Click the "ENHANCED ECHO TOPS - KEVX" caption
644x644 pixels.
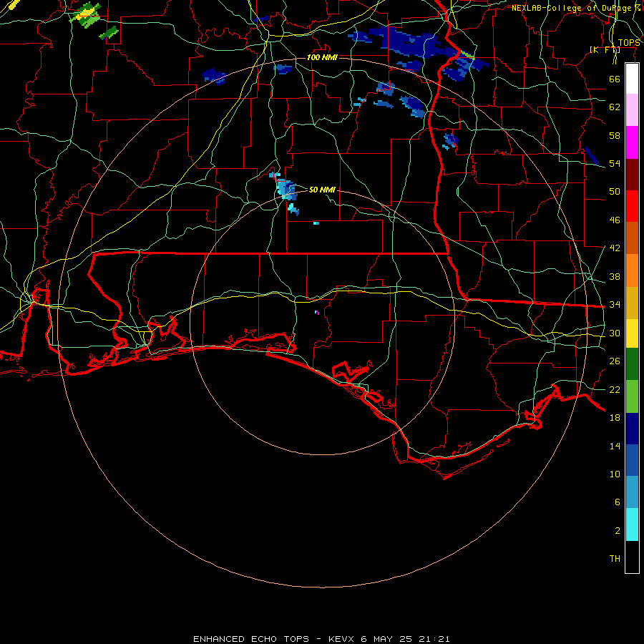coord(273,639)
